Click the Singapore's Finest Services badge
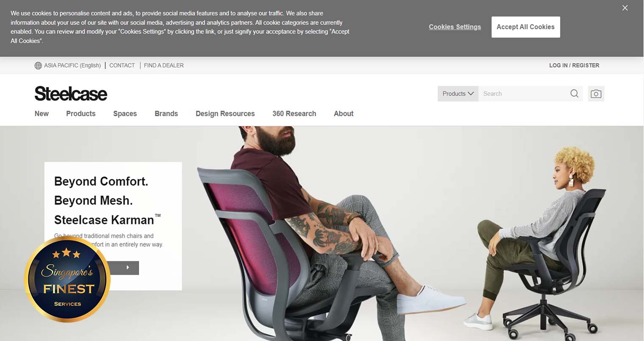Image resolution: width=644 pixels, height=341 pixels. coord(67,279)
